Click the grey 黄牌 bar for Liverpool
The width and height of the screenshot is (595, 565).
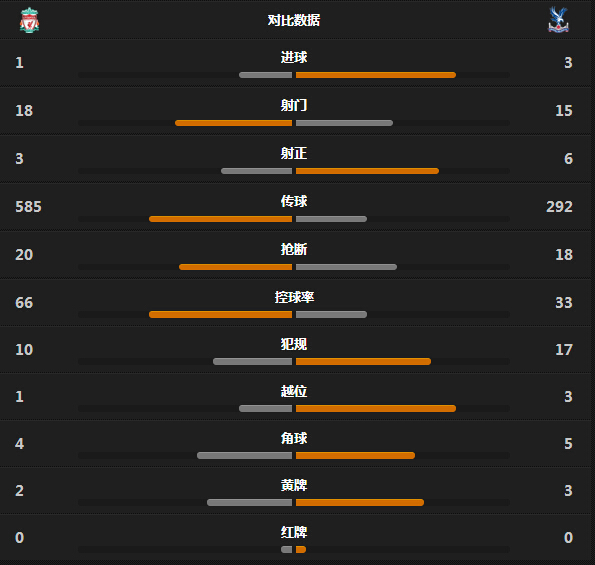[249, 502]
